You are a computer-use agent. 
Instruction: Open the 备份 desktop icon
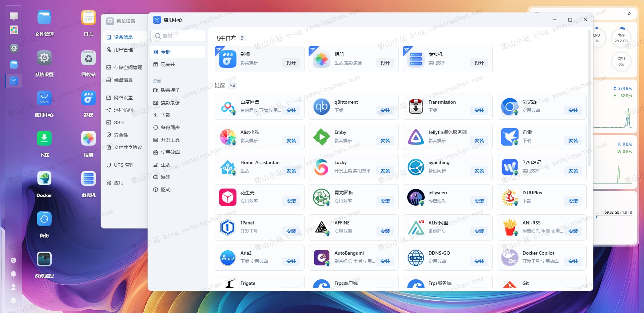[44, 219]
